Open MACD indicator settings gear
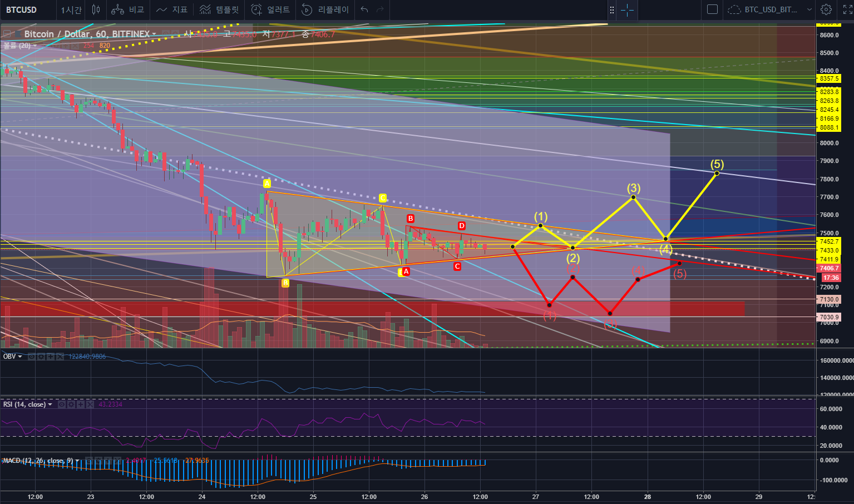Image resolution: width=854 pixels, height=504 pixels. pyautogui.click(x=97, y=461)
